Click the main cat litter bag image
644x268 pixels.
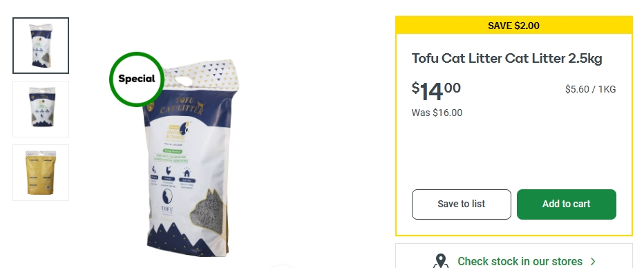(191, 158)
